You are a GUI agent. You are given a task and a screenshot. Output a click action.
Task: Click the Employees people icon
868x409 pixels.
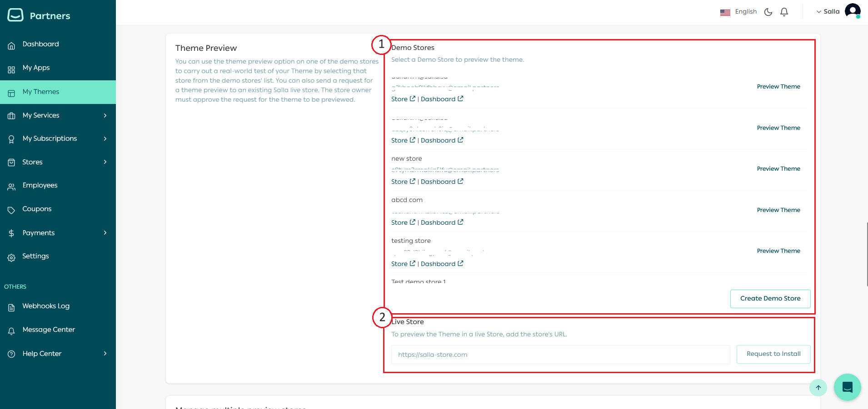coord(11,186)
